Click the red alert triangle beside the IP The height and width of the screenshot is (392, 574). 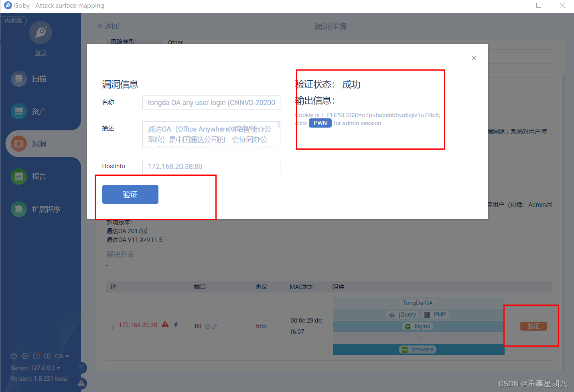(165, 325)
